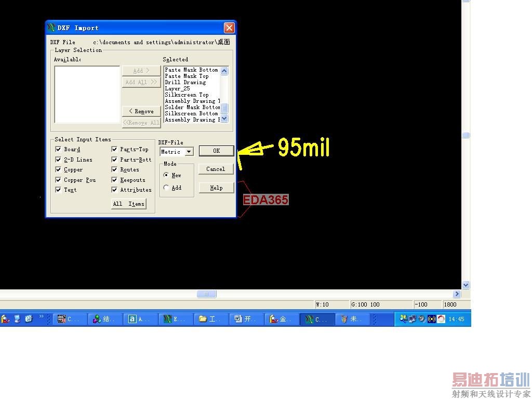Click the first system tray icon
This screenshot has width=532, height=399.
(x=403, y=318)
